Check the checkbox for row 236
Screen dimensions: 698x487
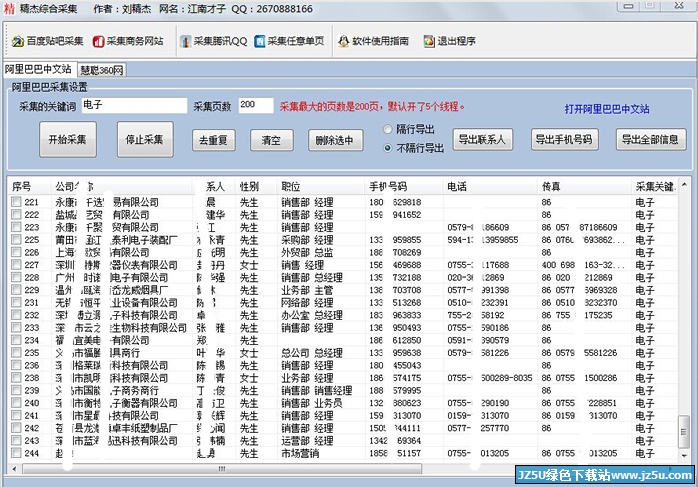click(16, 365)
